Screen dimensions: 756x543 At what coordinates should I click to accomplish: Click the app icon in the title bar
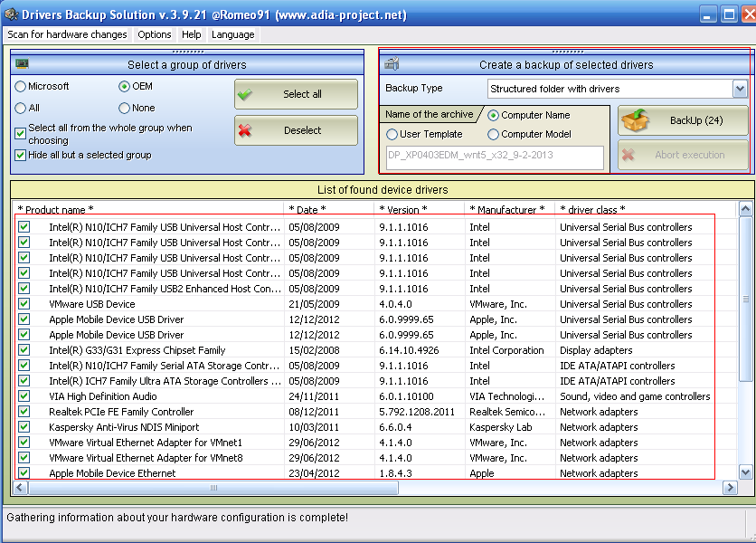[11, 14]
